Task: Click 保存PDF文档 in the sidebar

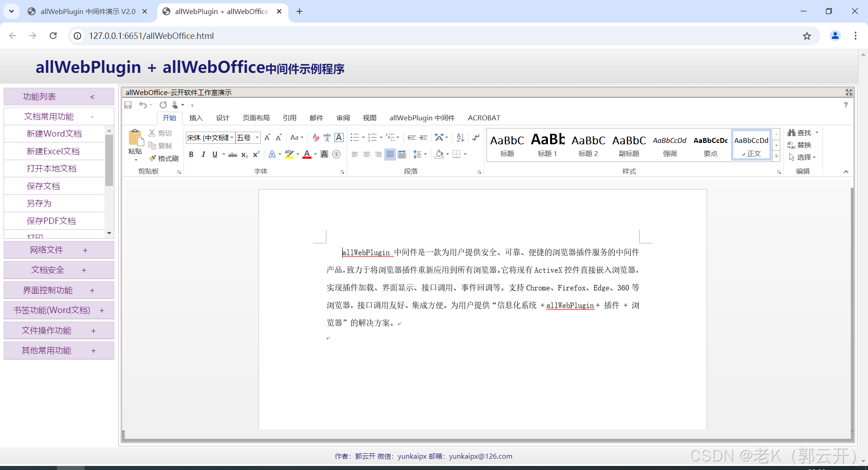Action: (54, 221)
